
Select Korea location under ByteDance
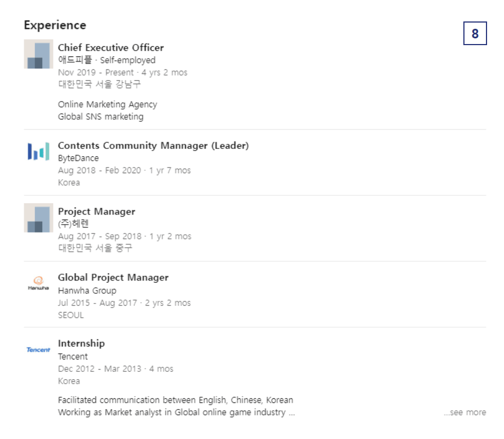click(x=69, y=183)
